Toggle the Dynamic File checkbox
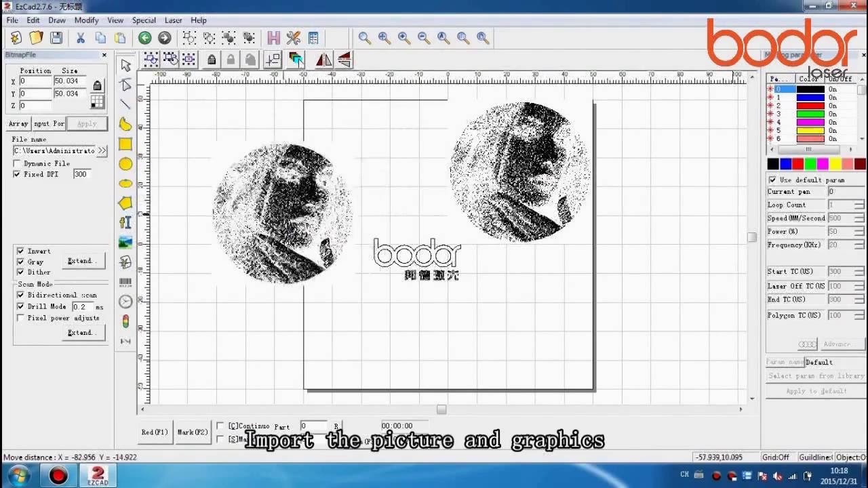868x488 pixels. pos(18,163)
